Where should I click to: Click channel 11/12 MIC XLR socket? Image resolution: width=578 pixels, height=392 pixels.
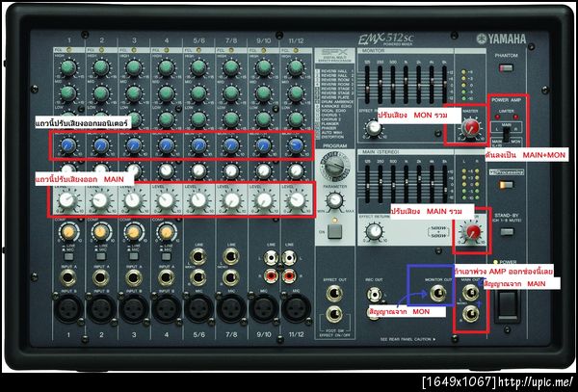click(296, 308)
